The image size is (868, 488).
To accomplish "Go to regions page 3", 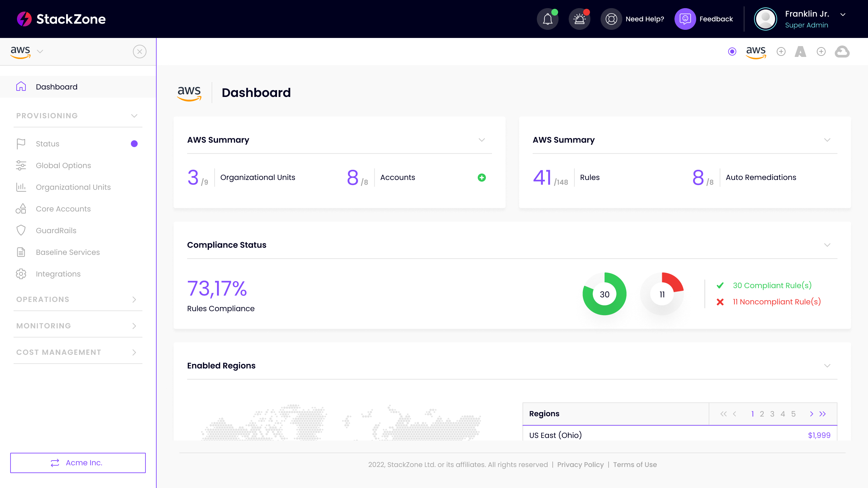I will click(x=772, y=414).
